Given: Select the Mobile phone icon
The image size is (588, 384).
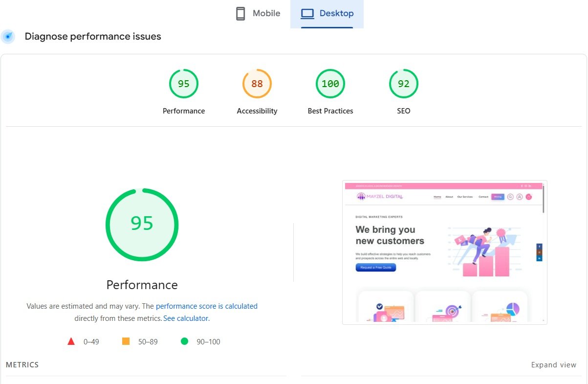Looking at the screenshot, I should point(240,13).
